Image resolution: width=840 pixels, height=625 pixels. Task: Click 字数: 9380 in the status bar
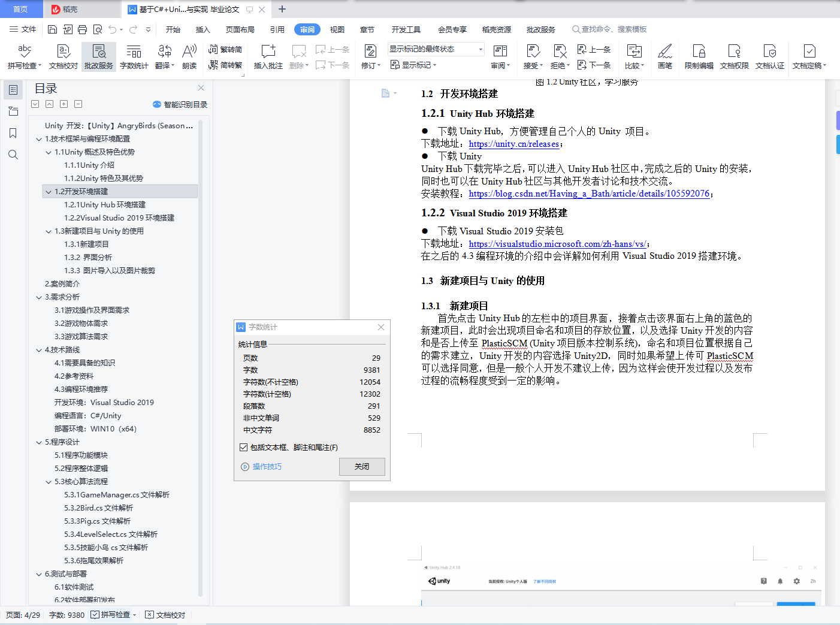pyautogui.click(x=67, y=615)
